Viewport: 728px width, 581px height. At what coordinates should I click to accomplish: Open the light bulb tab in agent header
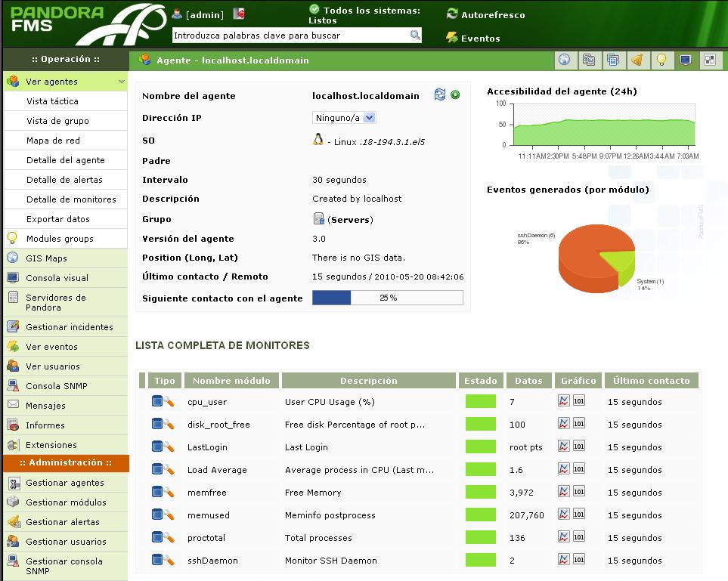pos(661,60)
